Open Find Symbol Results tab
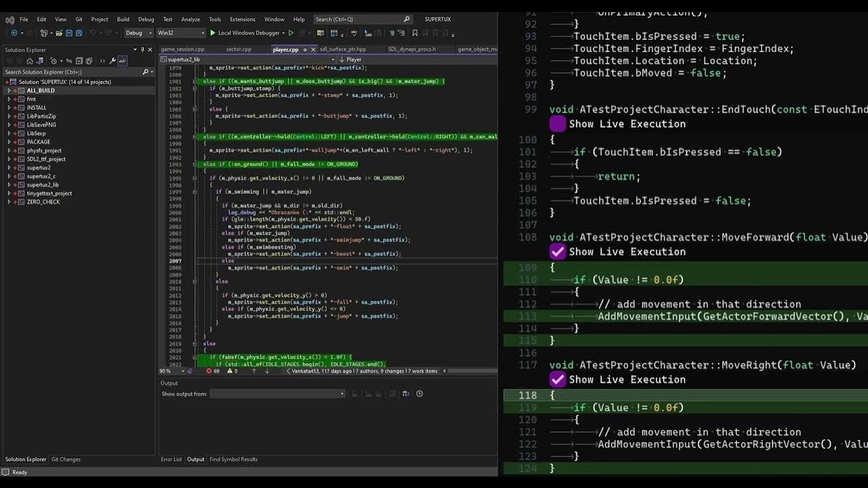This screenshot has width=868, height=488. [233, 460]
